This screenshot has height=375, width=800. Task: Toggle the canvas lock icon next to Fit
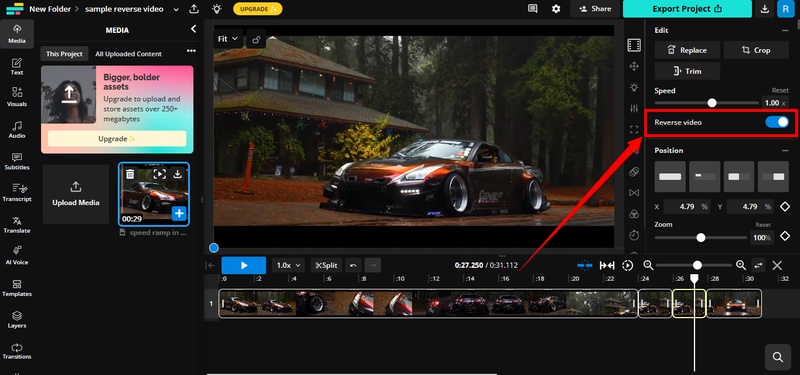coord(256,39)
